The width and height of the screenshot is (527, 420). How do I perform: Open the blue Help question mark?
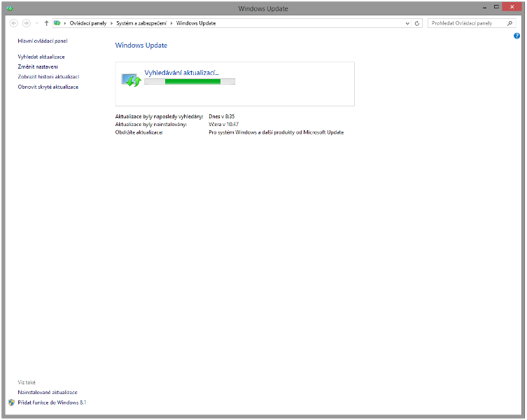pyautogui.click(x=517, y=36)
